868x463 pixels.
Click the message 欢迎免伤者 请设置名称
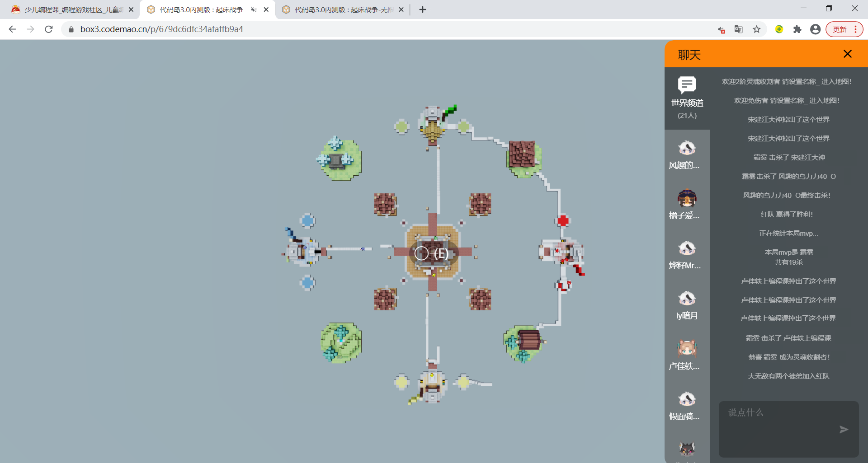pos(787,101)
